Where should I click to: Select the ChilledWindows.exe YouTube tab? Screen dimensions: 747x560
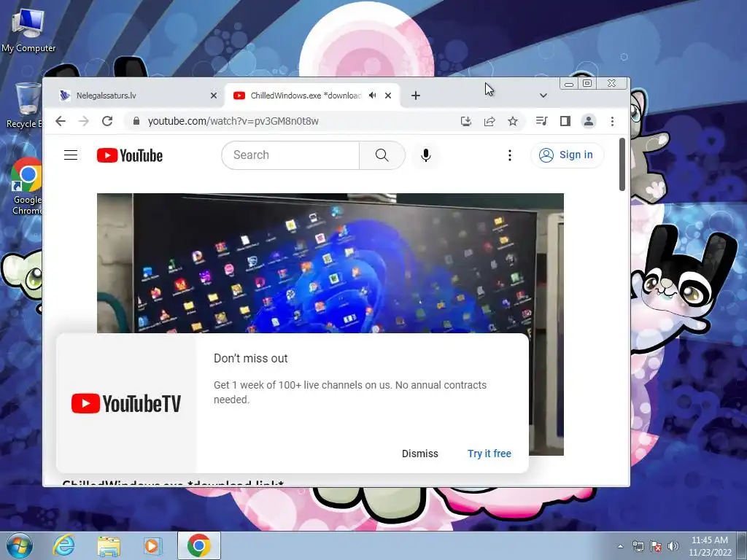click(x=305, y=96)
